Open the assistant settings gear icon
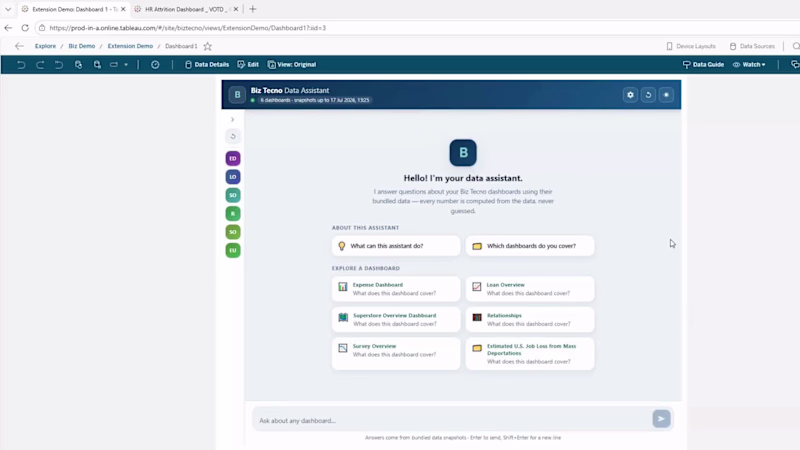The width and height of the screenshot is (800, 450). 630,95
